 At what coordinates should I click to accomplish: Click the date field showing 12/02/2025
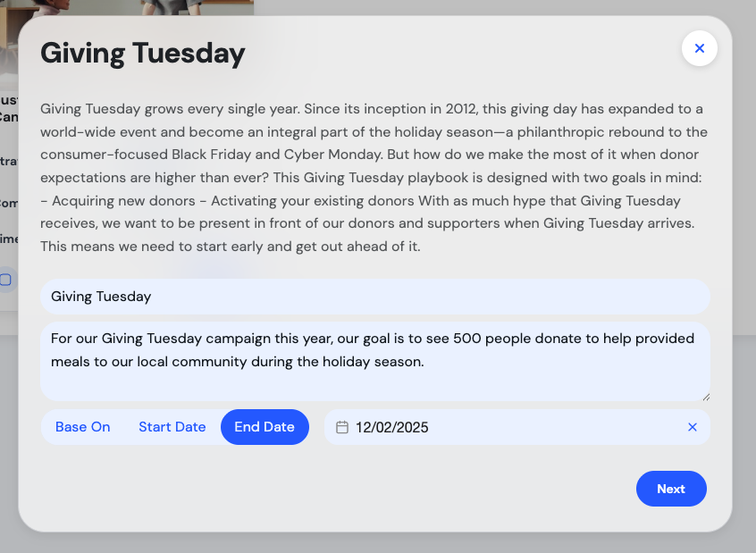click(500, 427)
